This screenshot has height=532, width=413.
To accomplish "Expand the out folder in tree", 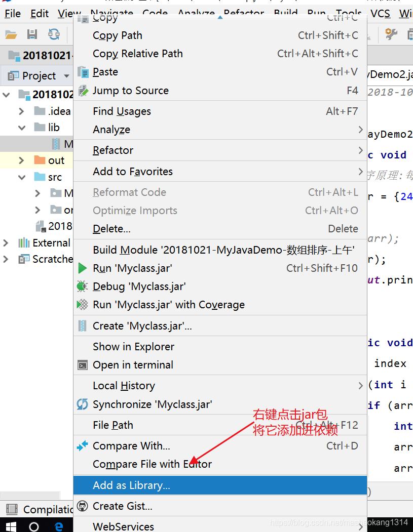I will click(21, 160).
